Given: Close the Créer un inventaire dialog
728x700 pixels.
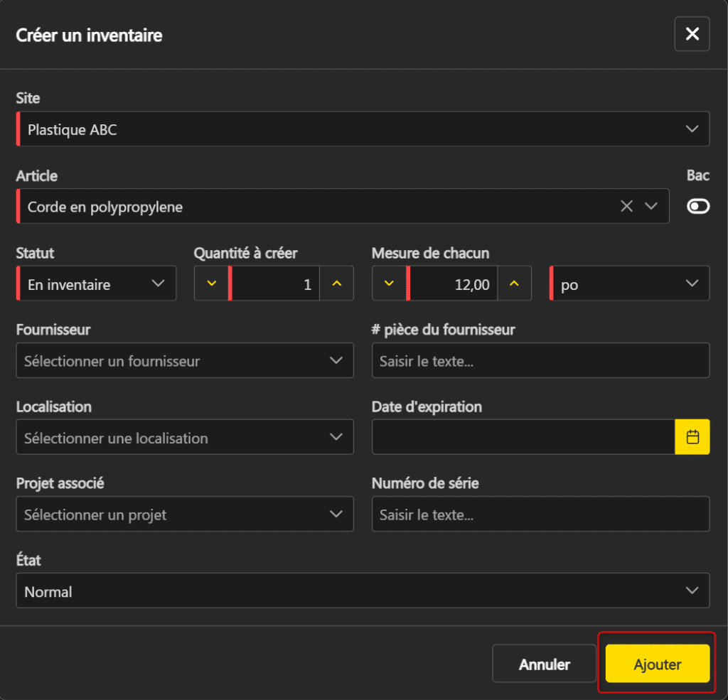Looking at the screenshot, I should [x=692, y=34].
